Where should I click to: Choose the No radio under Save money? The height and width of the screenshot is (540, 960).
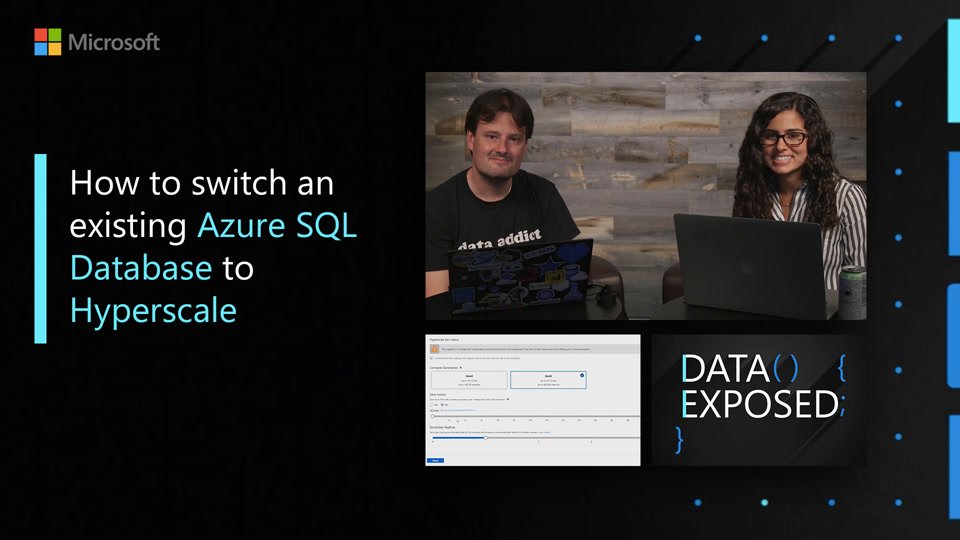(442, 405)
